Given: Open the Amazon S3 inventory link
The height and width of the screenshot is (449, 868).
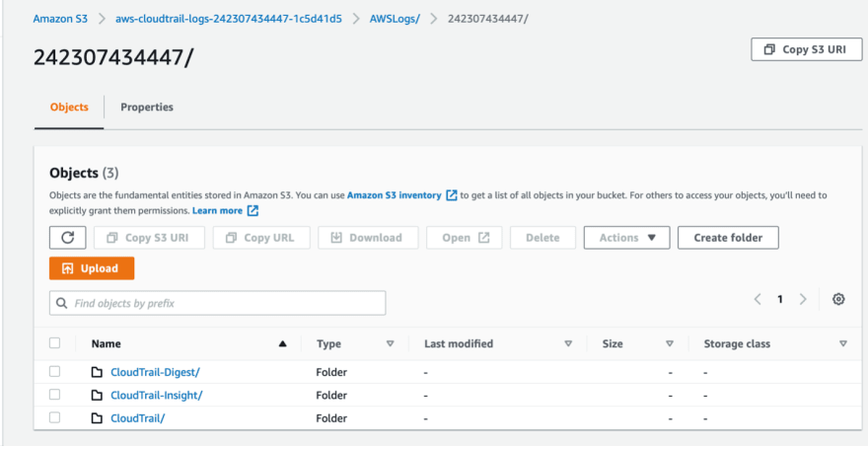Looking at the screenshot, I should [x=395, y=195].
